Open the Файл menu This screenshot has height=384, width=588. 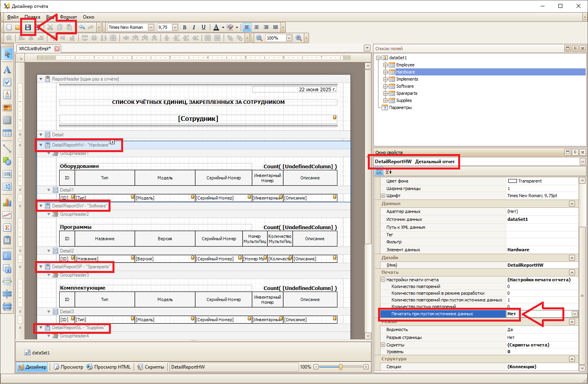point(13,17)
